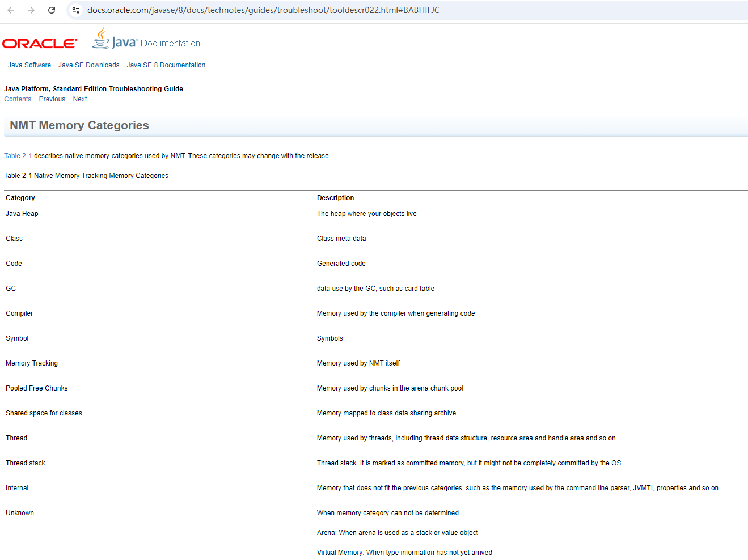
Task: Go to the Previous page
Action: coord(52,99)
